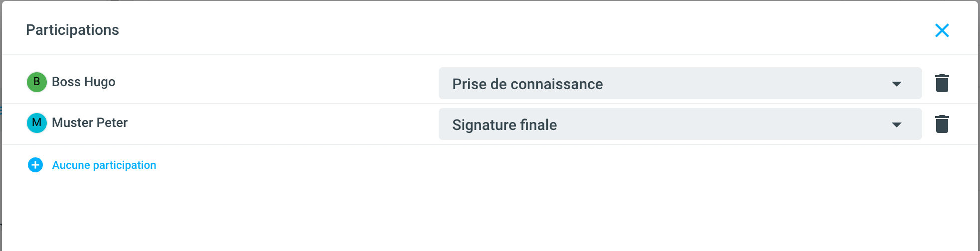Screen dimensions: 980x251
Task: Click the Prise de connaissance text label
Action: (527, 84)
